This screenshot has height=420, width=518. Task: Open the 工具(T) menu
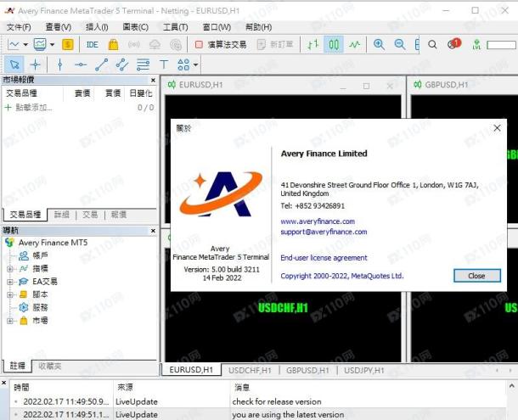pyautogui.click(x=176, y=27)
